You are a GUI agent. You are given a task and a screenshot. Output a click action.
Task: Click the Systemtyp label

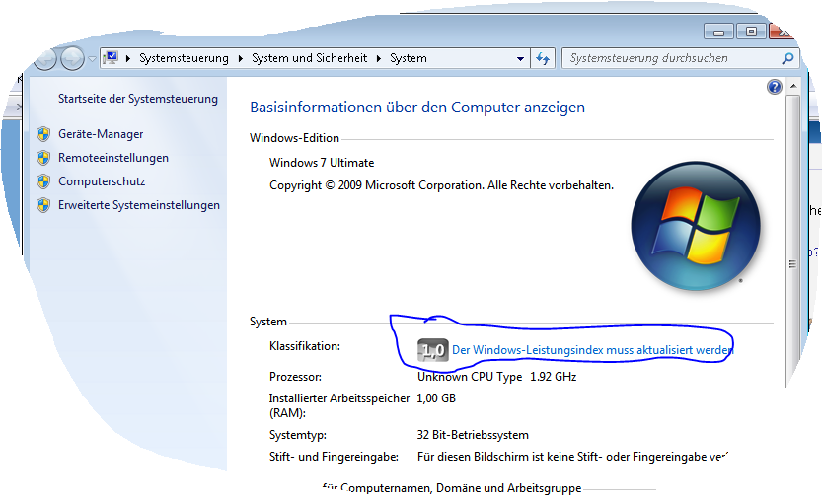pos(298,435)
